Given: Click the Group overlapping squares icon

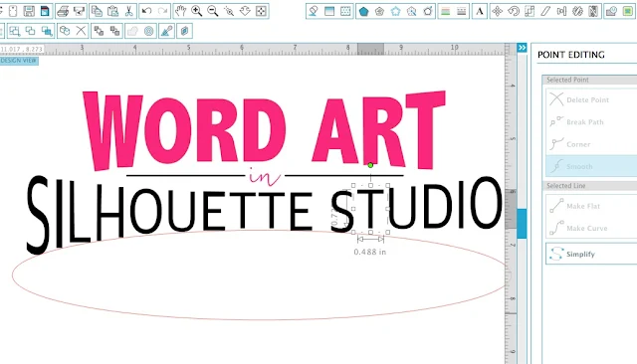Looking at the screenshot, I should [15, 31].
